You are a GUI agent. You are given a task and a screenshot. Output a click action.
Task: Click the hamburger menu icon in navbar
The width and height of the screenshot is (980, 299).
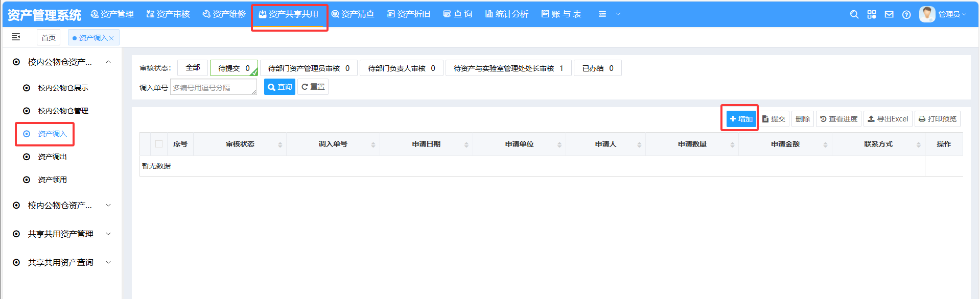coord(602,14)
